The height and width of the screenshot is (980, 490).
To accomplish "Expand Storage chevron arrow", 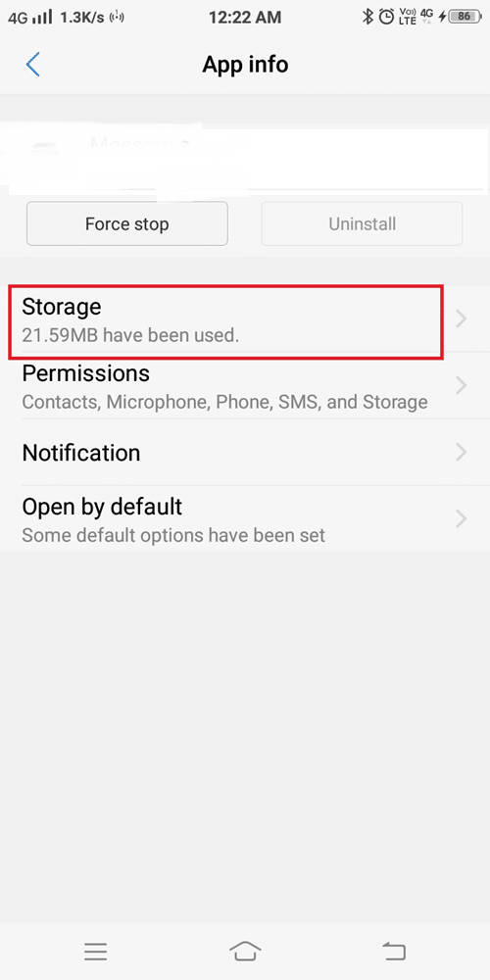I will click(462, 319).
